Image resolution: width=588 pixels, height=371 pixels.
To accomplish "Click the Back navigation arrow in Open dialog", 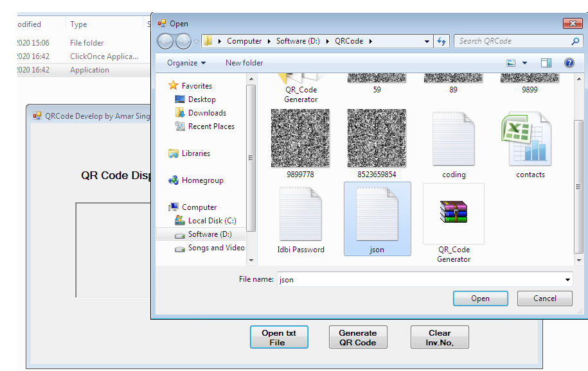I will (x=165, y=41).
